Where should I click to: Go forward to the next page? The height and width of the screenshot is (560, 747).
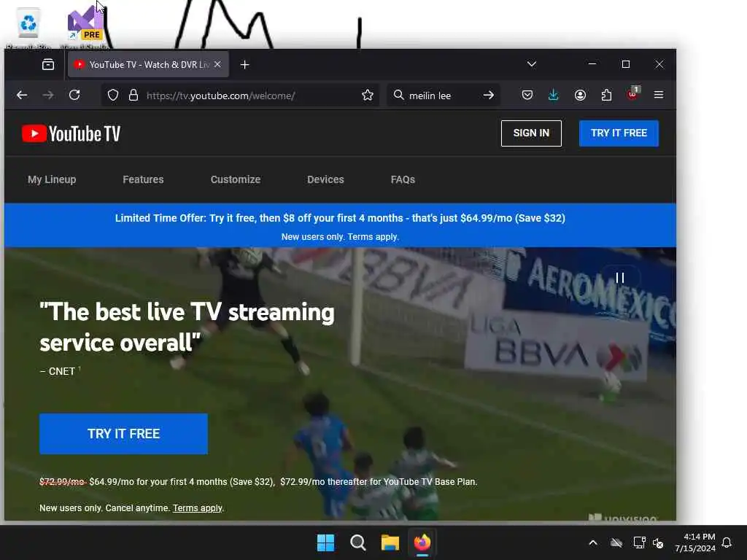pos(48,96)
